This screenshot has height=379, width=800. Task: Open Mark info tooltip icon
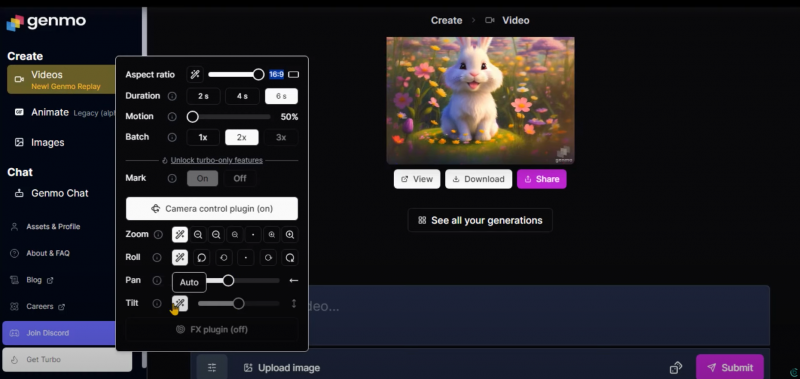click(172, 179)
